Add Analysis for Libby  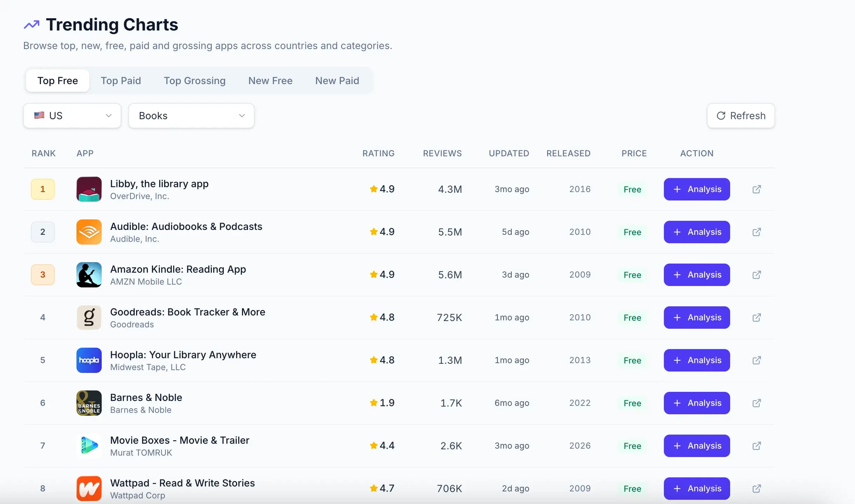click(x=697, y=189)
